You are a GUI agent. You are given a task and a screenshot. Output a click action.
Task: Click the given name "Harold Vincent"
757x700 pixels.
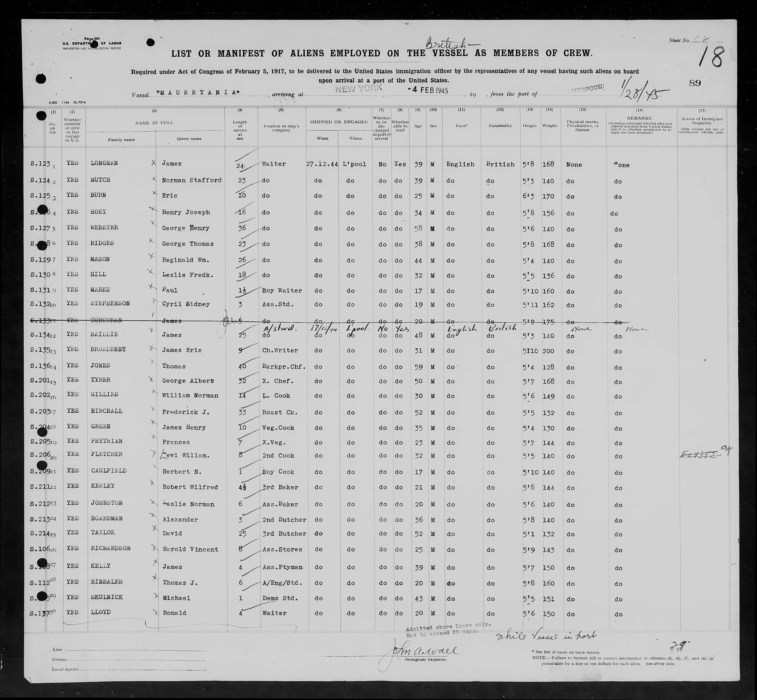pyautogui.click(x=190, y=549)
